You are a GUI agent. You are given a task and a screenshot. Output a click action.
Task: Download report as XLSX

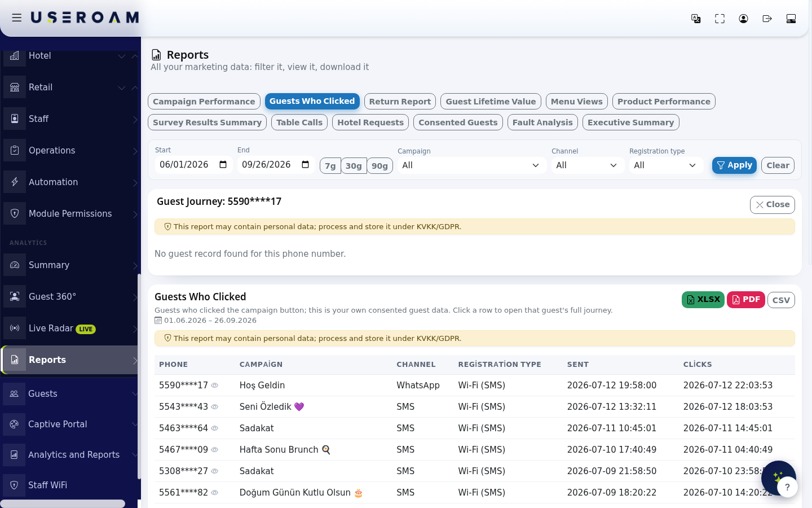tap(703, 300)
